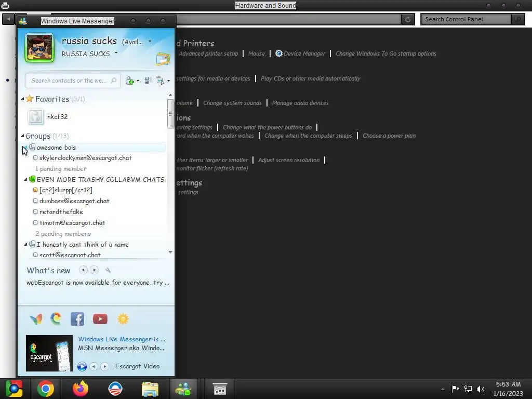Click the 2 pending members text
532x399 pixels.
[x=63, y=234]
